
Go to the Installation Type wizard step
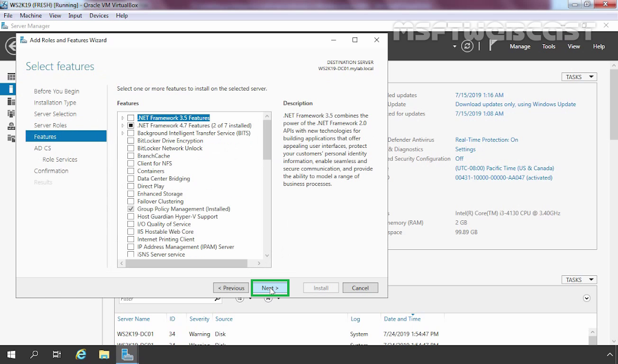[55, 103]
